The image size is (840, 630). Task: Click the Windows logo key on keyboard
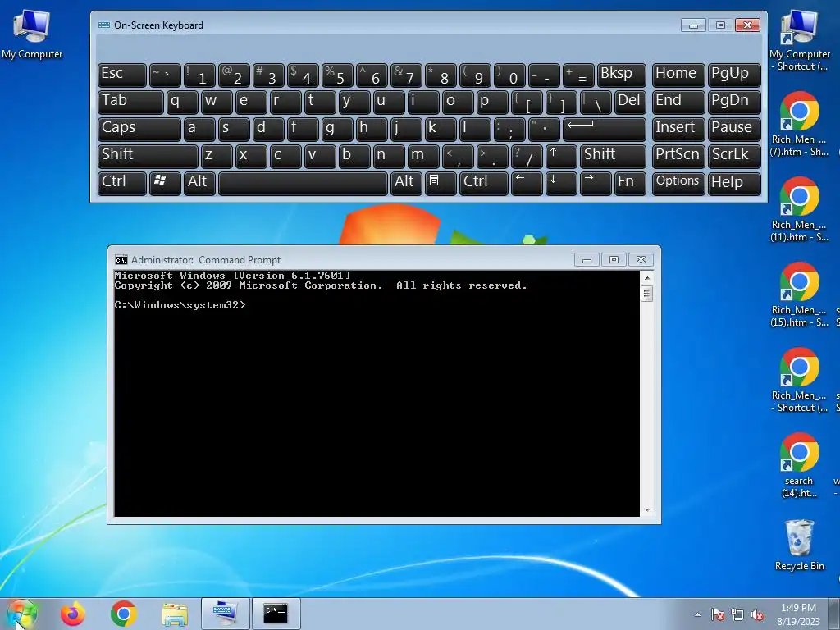165,182
